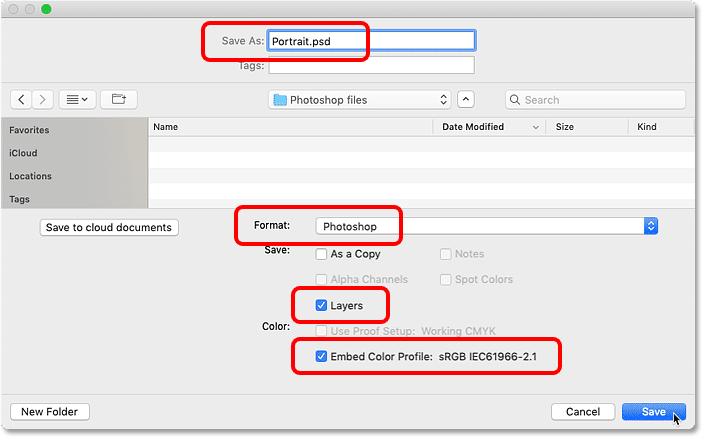Click the blue Save button
The height and width of the screenshot is (440, 705).
654,412
